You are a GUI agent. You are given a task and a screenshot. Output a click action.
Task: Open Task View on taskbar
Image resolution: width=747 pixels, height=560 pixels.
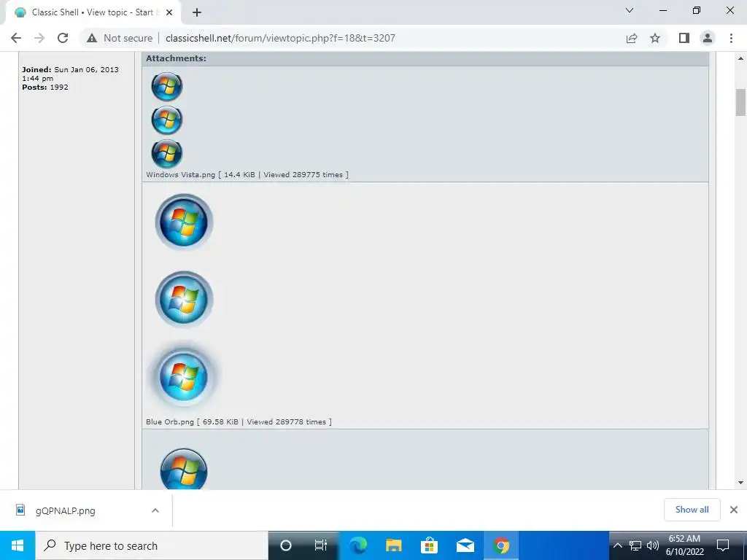[x=321, y=545]
